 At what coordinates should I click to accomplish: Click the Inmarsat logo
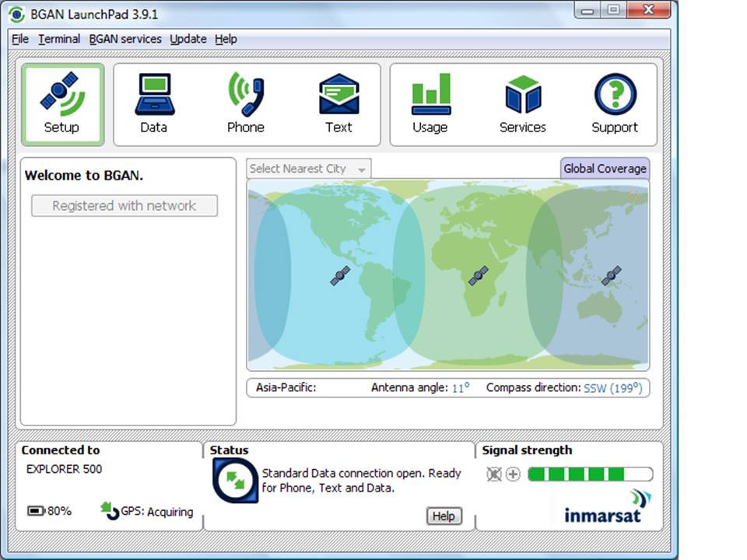pos(608,506)
